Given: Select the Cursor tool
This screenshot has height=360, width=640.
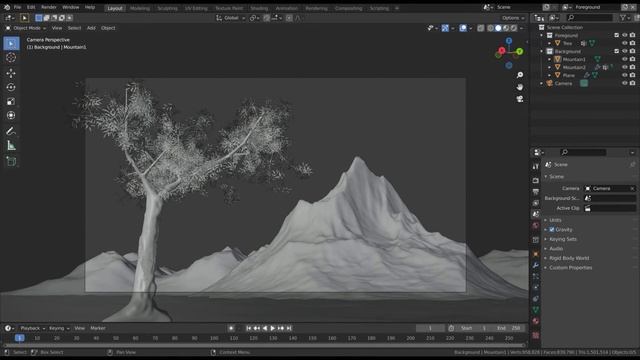Looking at the screenshot, I should (x=11, y=58).
